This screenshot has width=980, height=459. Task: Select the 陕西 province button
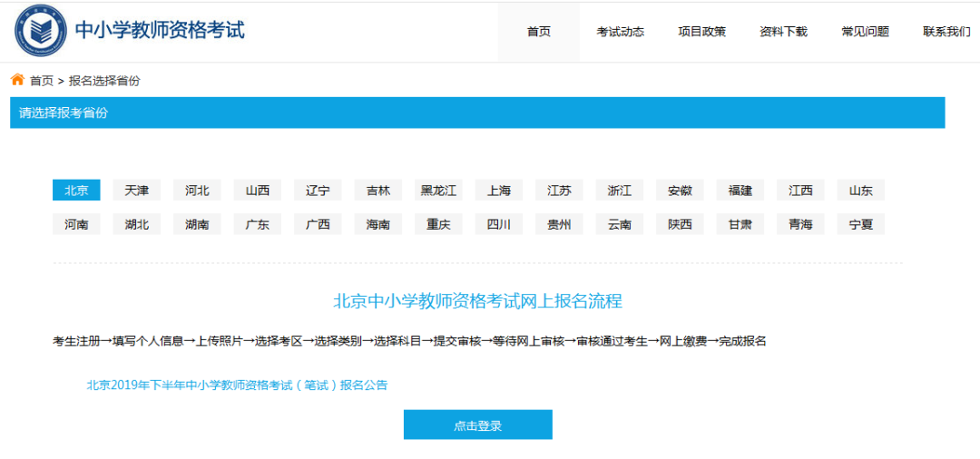click(x=680, y=224)
